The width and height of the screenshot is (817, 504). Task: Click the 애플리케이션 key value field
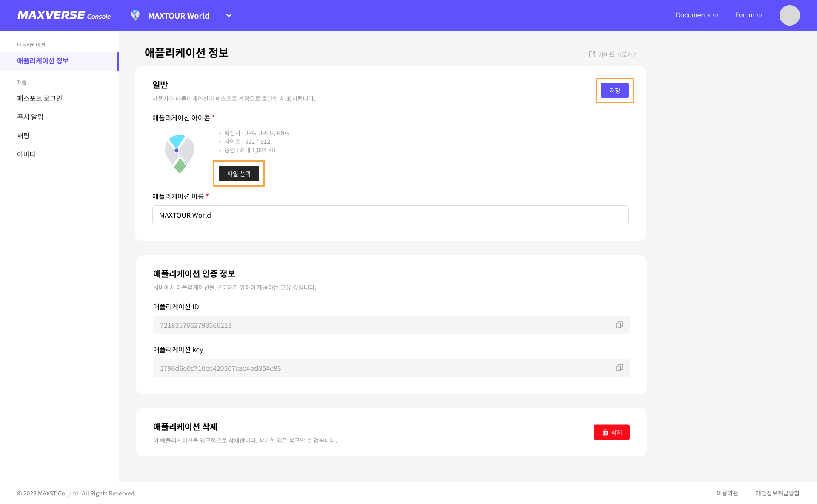tap(391, 368)
